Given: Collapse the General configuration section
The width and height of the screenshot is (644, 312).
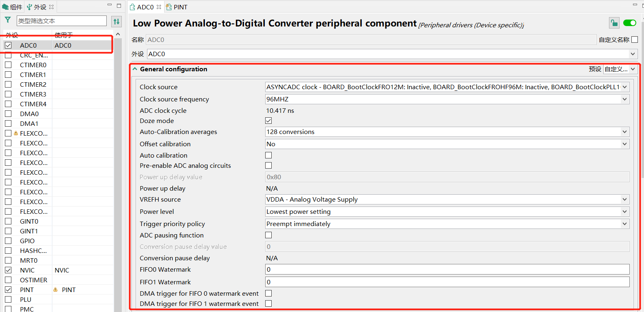Looking at the screenshot, I should (135, 69).
